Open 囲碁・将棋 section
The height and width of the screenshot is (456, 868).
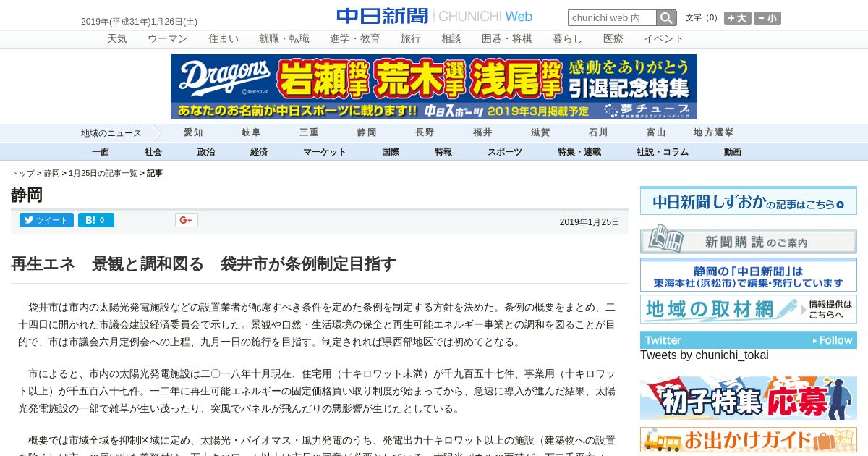pos(507,39)
